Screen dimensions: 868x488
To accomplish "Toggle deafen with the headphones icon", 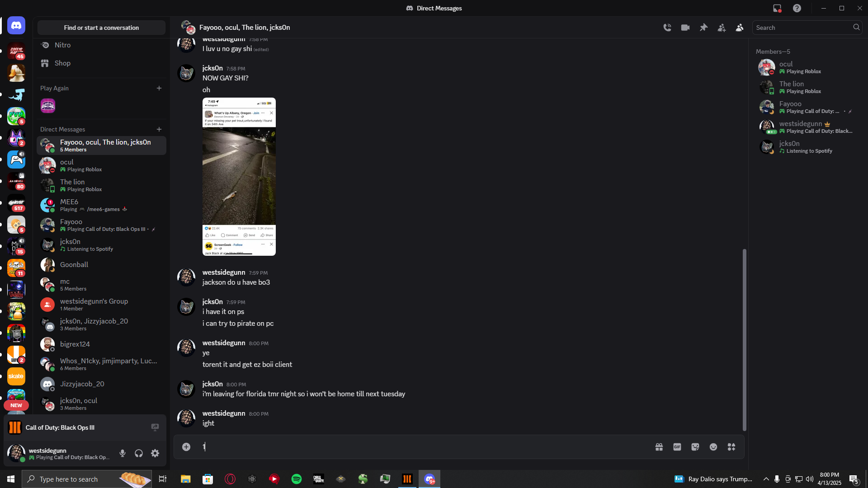I will click(139, 453).
